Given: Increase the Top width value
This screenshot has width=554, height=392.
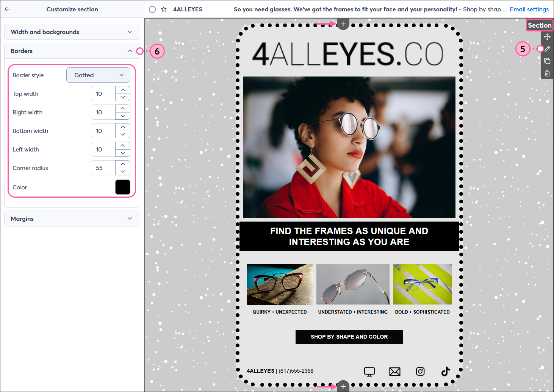Looking at the screenshot, I should 123,90.
